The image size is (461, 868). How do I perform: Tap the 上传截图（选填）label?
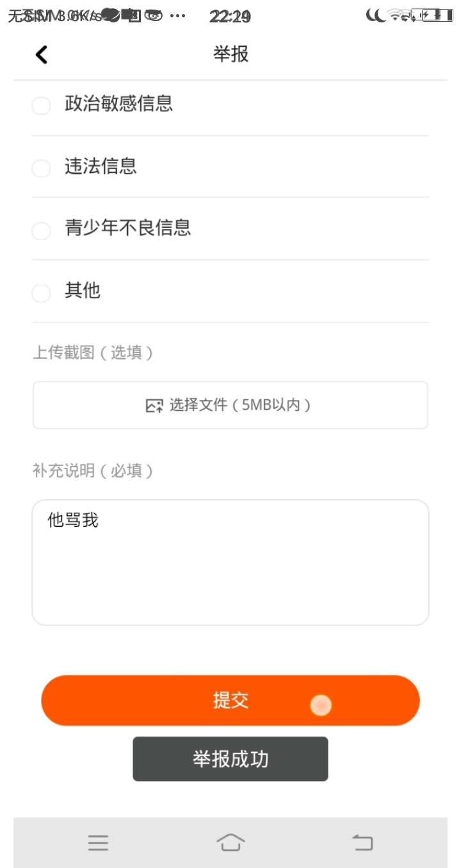[93, 353]
